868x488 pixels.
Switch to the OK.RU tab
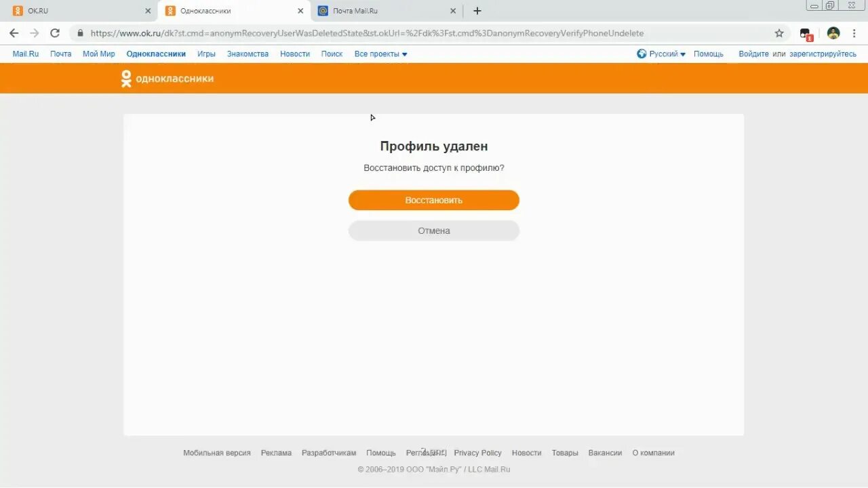81,11
